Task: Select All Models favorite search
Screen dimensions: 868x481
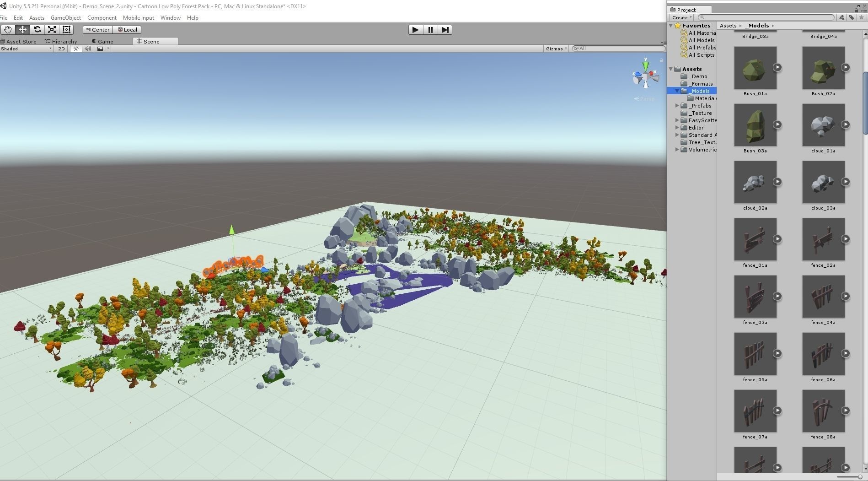Action: (x=697, y=40)
